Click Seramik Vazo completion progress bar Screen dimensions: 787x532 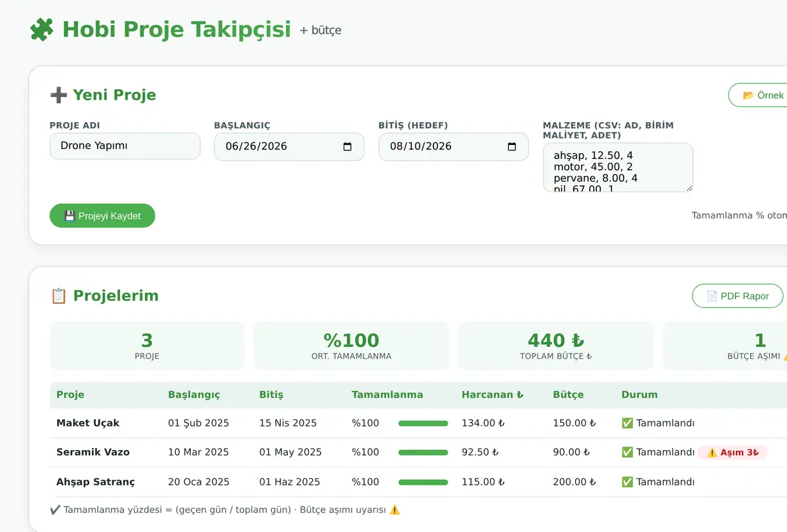(x=423, y=453)
